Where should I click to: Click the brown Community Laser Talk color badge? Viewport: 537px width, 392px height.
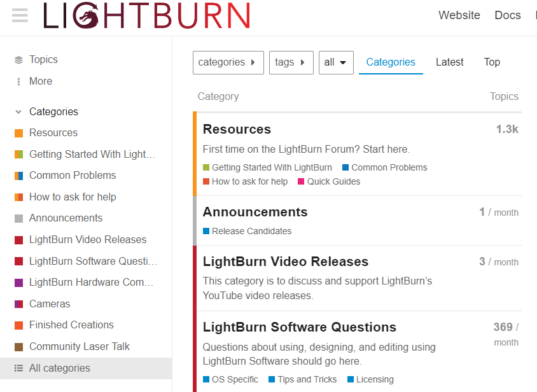19,347
